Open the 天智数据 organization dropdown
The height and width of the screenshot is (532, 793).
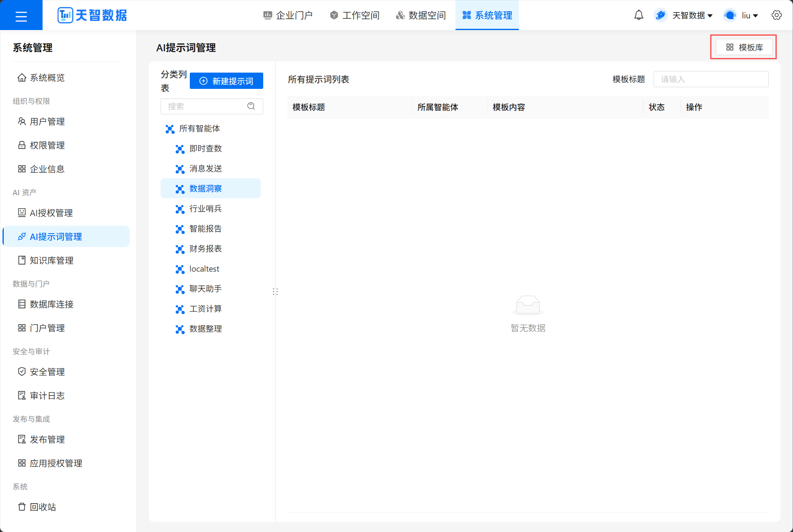click(x=692, y=15)
